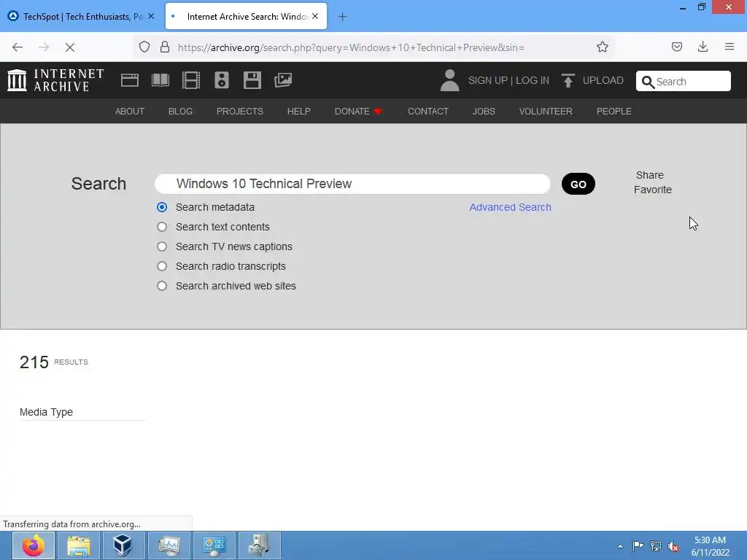Show hidden system tray icons
This screenshot has width=747, height=560.
620,546
